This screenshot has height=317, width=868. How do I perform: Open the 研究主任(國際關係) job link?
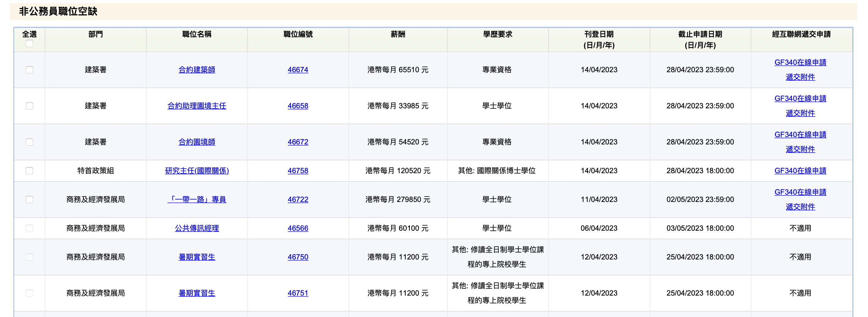197,171
